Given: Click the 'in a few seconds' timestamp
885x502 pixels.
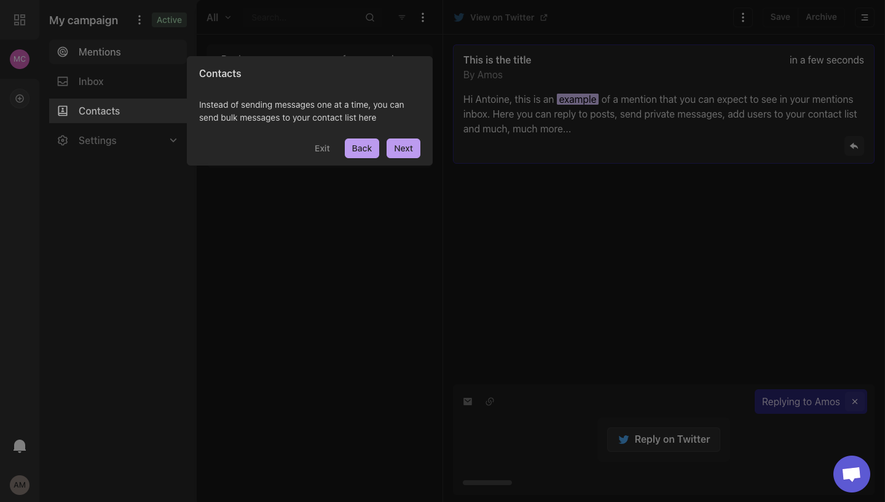Looking at the screenshot, I should point(826,60).
